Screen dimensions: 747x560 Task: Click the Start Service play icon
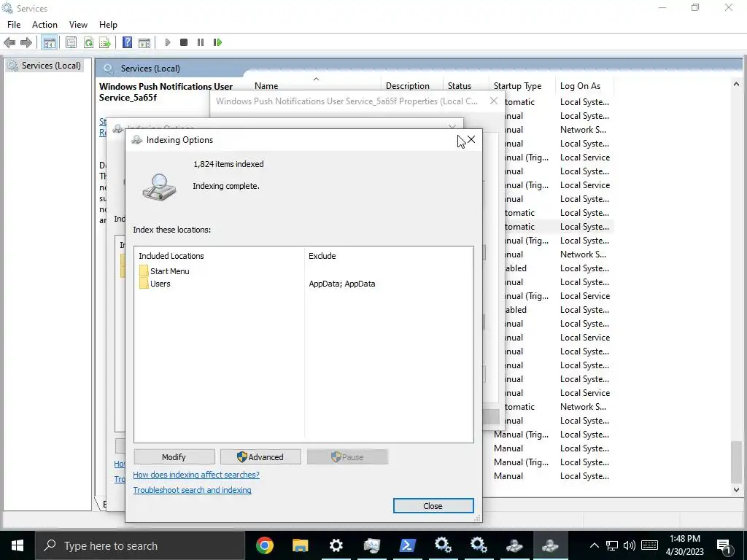[x=167, y=42]
